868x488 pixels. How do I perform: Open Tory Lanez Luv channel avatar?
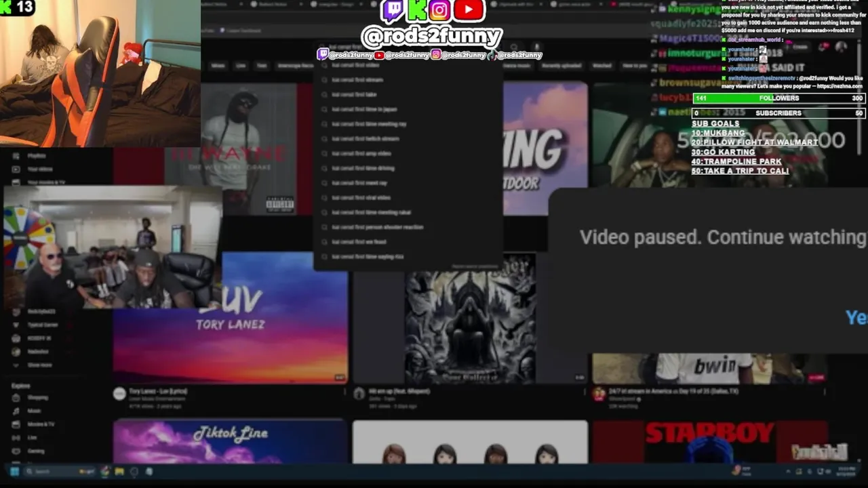pos(119,394)
